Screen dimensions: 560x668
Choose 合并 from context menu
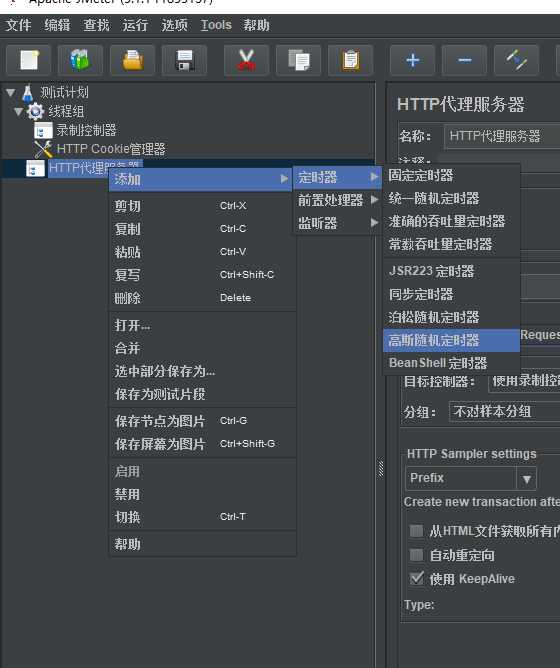[203, 348]
